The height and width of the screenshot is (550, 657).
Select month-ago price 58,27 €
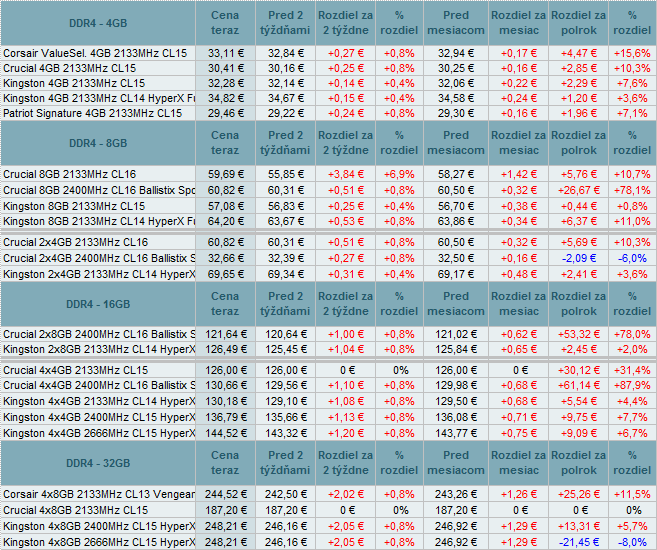pos(456,174)
